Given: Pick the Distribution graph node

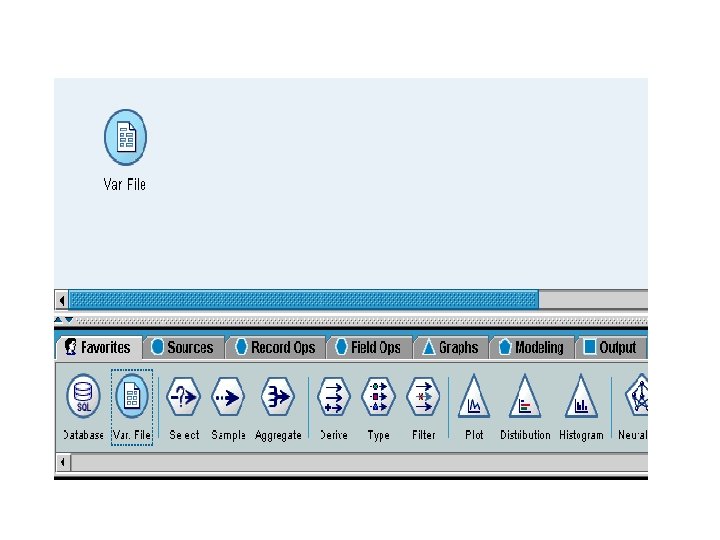Looking at the screenshot, I should (x=525, y=397).
